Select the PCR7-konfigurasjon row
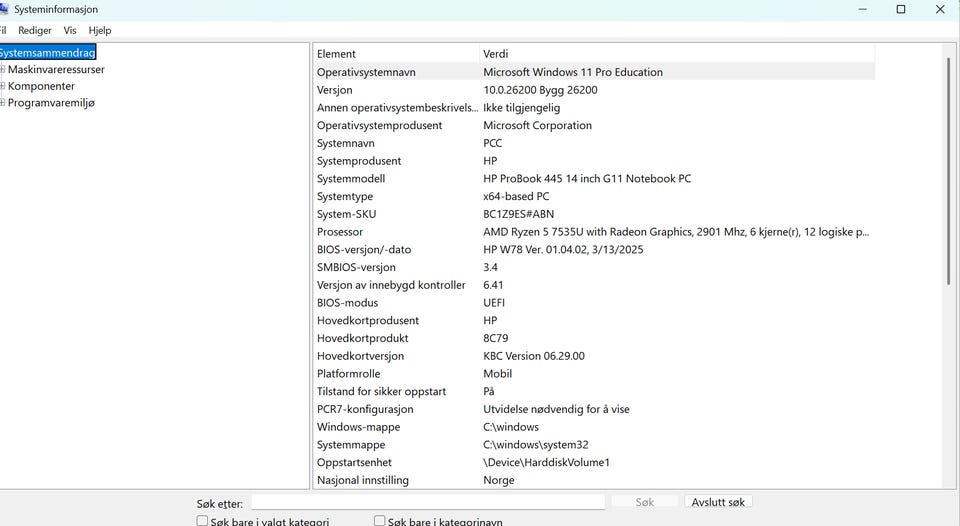960x526 pixels. pyautogui.click(x=594, y=410)
